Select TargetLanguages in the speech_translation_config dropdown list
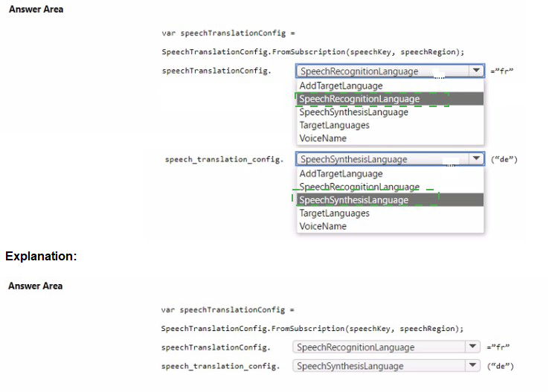This screenshot has width=549, height=392. point(334,213)
